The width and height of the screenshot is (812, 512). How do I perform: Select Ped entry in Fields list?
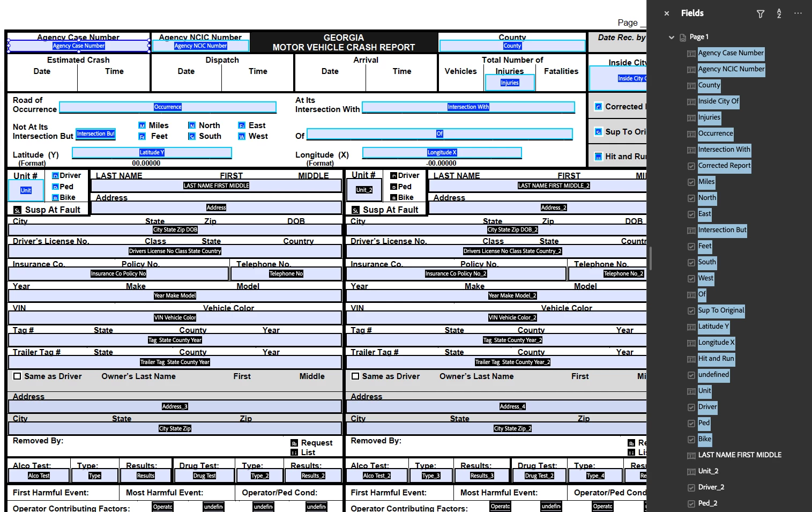(704, 423)
